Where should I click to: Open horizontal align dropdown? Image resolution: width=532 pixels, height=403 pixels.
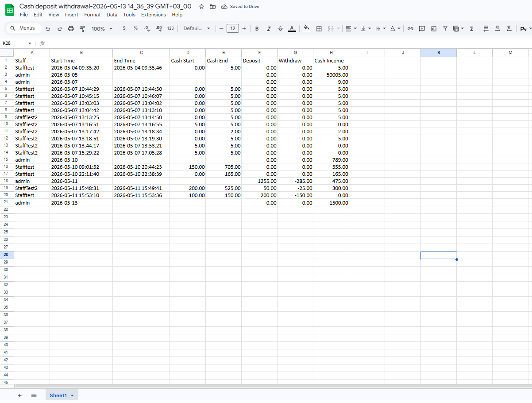351,28
